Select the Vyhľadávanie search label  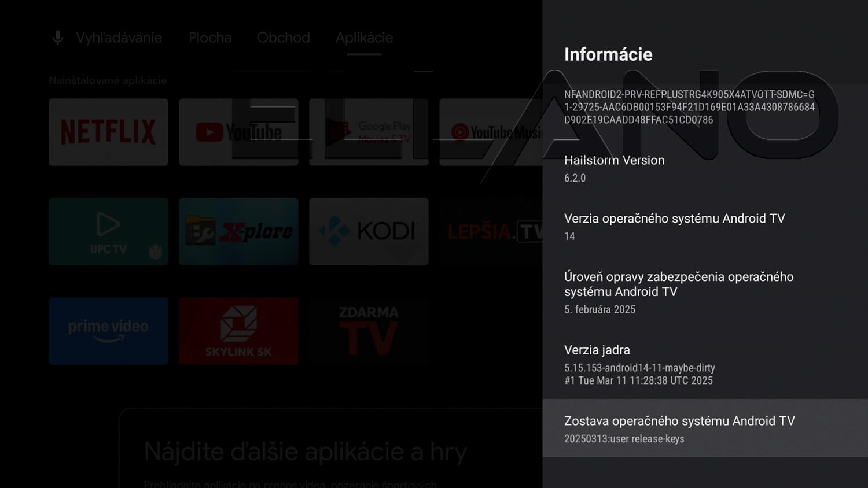coord(119,38)
